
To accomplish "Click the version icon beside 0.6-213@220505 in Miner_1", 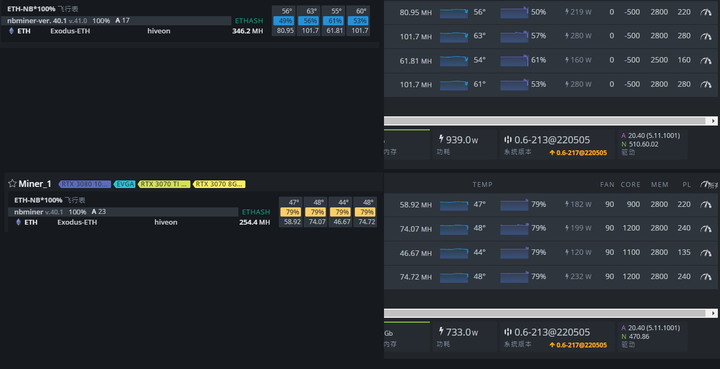I will click(x=507, y=332).
